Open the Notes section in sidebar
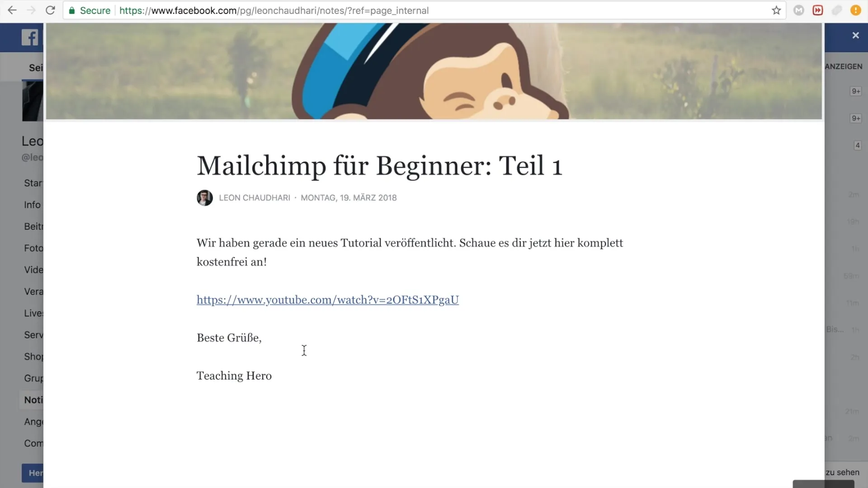The width and height of the screenshot is (868, 488). point(34,399)
